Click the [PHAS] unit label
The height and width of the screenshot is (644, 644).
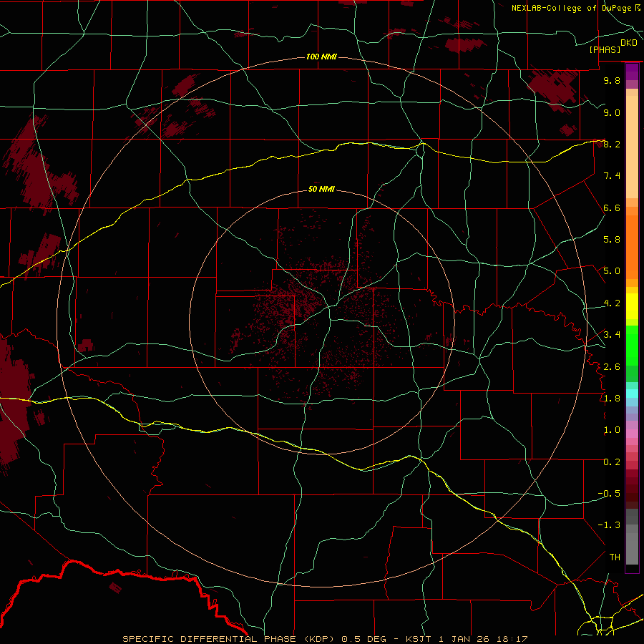click(605, 49)
